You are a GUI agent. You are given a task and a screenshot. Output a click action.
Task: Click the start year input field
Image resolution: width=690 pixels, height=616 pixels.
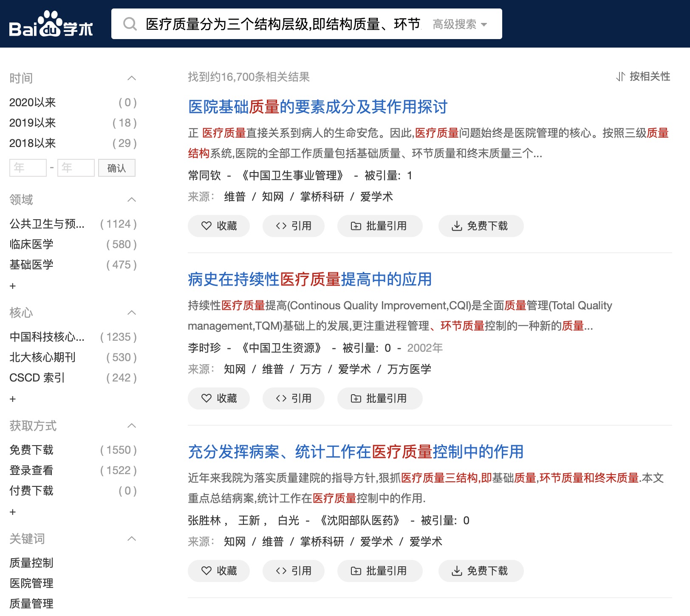[x=28, y=168]
